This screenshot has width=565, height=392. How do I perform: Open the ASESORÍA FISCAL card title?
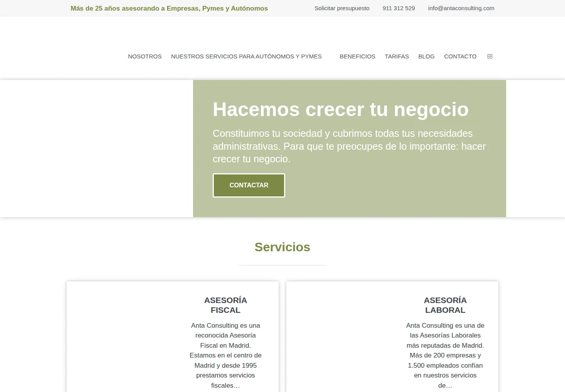[226, 305]
